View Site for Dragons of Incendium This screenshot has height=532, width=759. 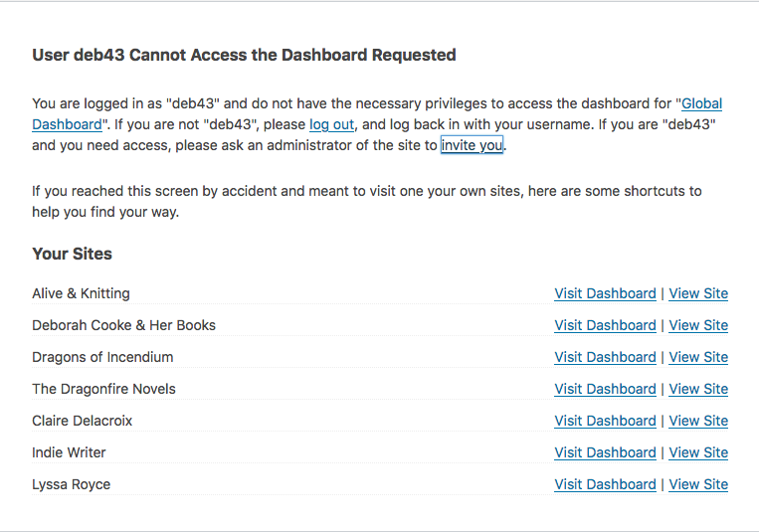pyautogui.click(x=698, y=357)
